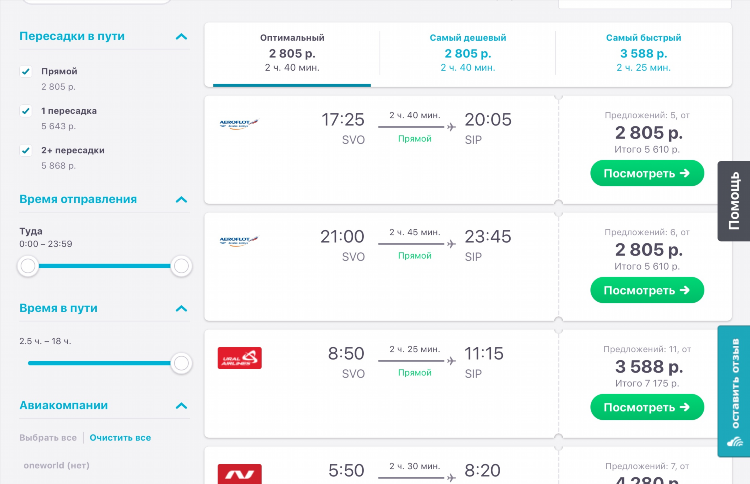Collapse the Время отправления filter section
The image size is (750, 484).
pyautogui.click(x=181, y=199)
